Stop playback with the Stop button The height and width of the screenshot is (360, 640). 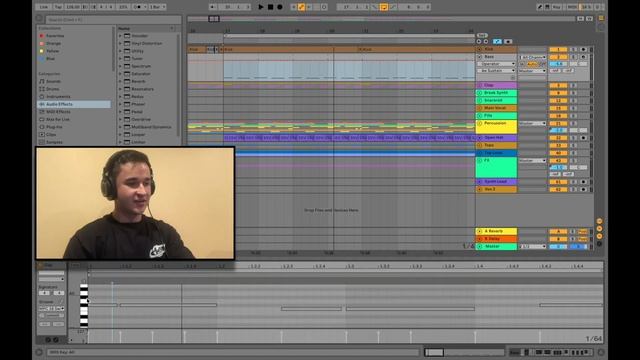coord(270,7)
